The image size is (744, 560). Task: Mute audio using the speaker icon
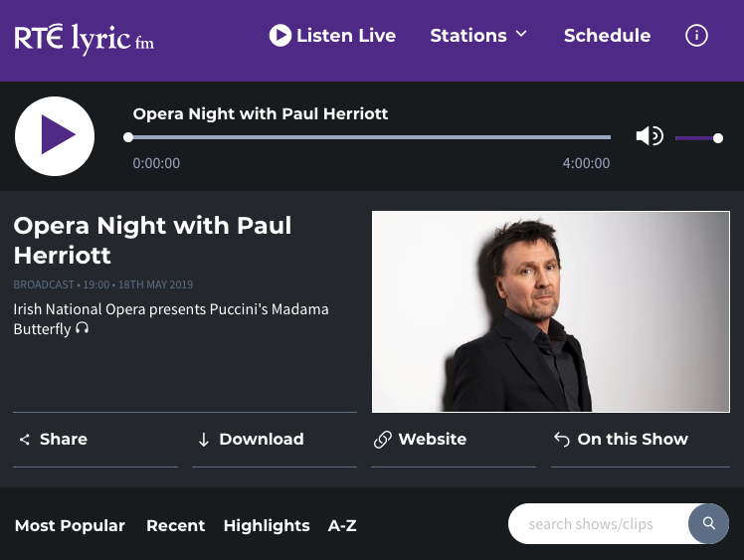pyautogui.click(x=649, y=136)
